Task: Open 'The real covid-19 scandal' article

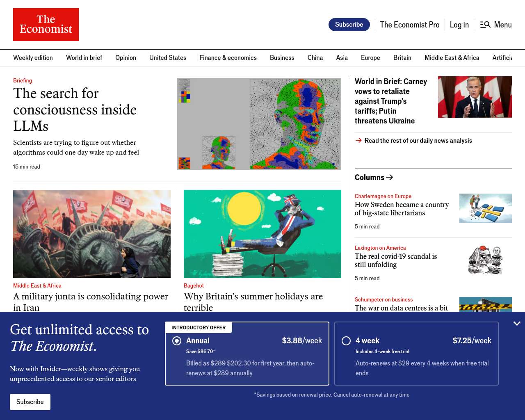Action: coord(396,260)
